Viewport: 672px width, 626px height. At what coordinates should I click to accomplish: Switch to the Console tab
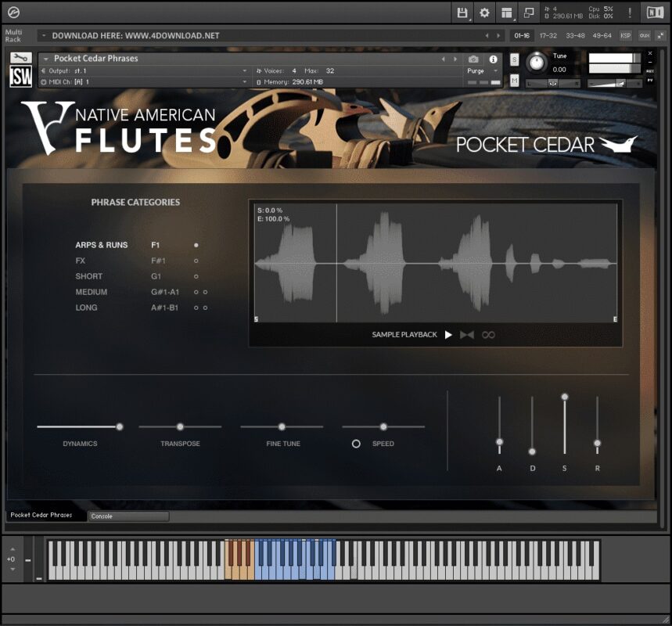tap(128, 516)
